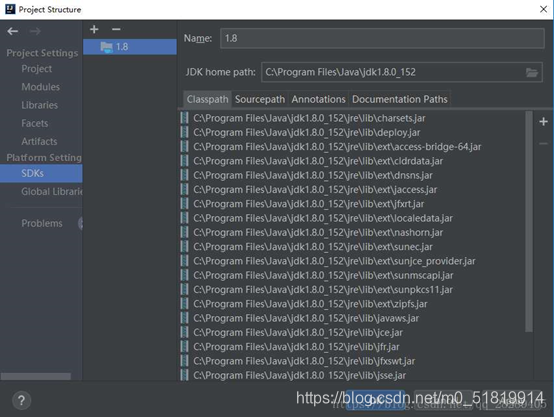
Task: Add a classpath entry with the plus icon
Action: 543,122
